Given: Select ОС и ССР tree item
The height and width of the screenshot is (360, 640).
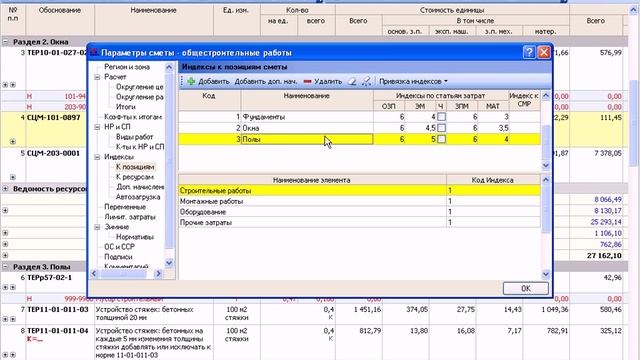Looking at the screenshot, I should [119, 247].
